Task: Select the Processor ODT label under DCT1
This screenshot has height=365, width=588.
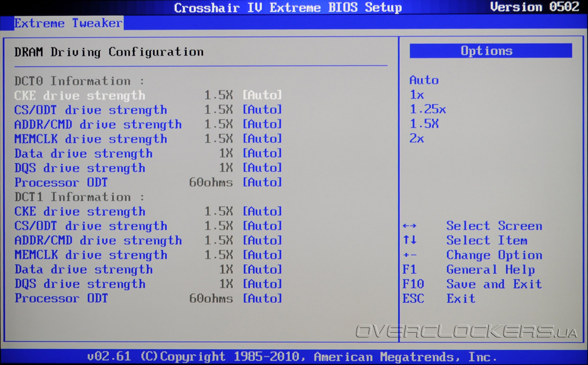Action: (61, 298)
